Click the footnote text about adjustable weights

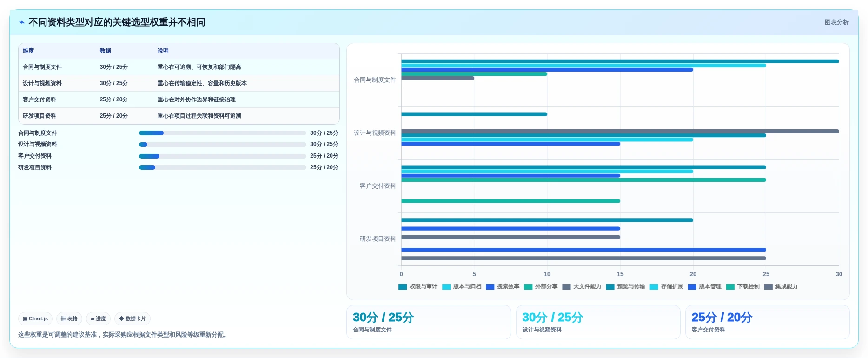point(124,335)
